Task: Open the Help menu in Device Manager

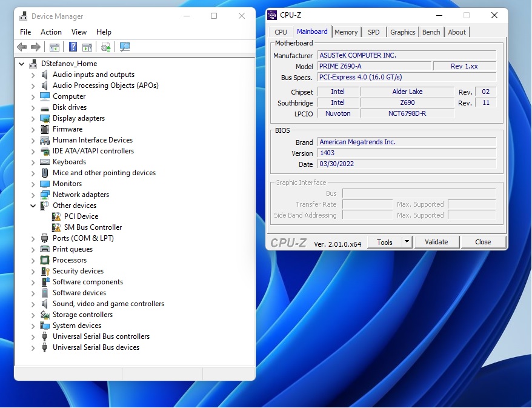Action: [104, 32]
